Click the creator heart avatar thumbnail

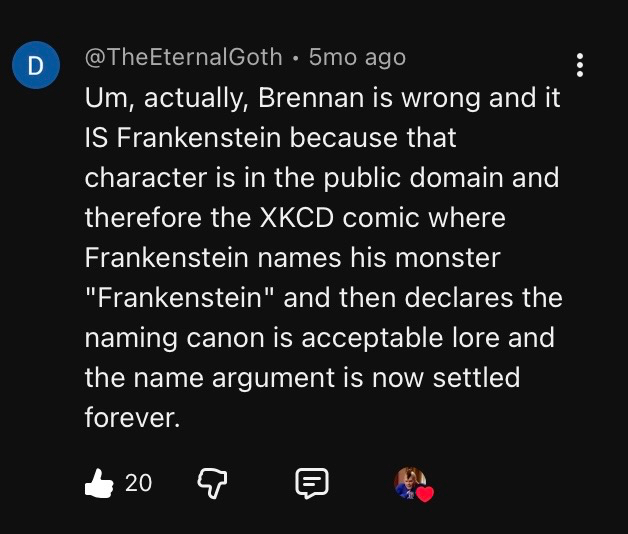(409, 482)
